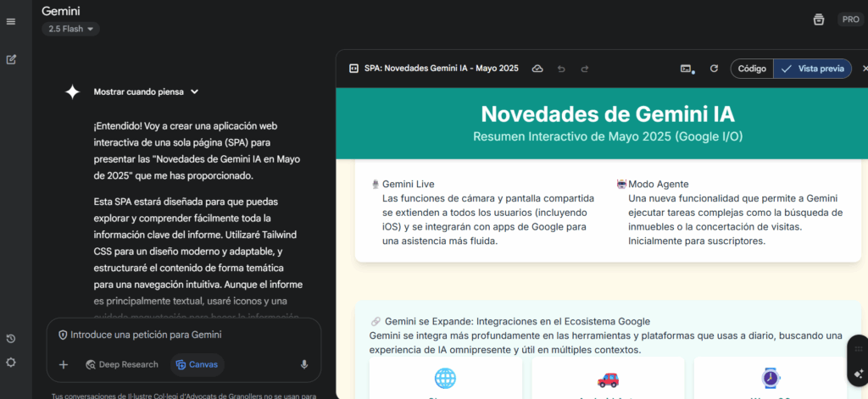Click the Gemini sparkle star icon
The width and height of the screenshot is (868, 399).
[x=73, y=91]
